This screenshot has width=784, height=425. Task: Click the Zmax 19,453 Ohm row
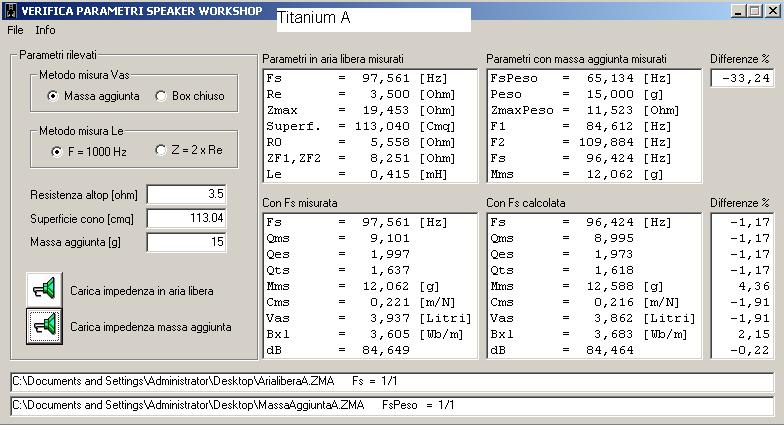(x=360, y=110)
